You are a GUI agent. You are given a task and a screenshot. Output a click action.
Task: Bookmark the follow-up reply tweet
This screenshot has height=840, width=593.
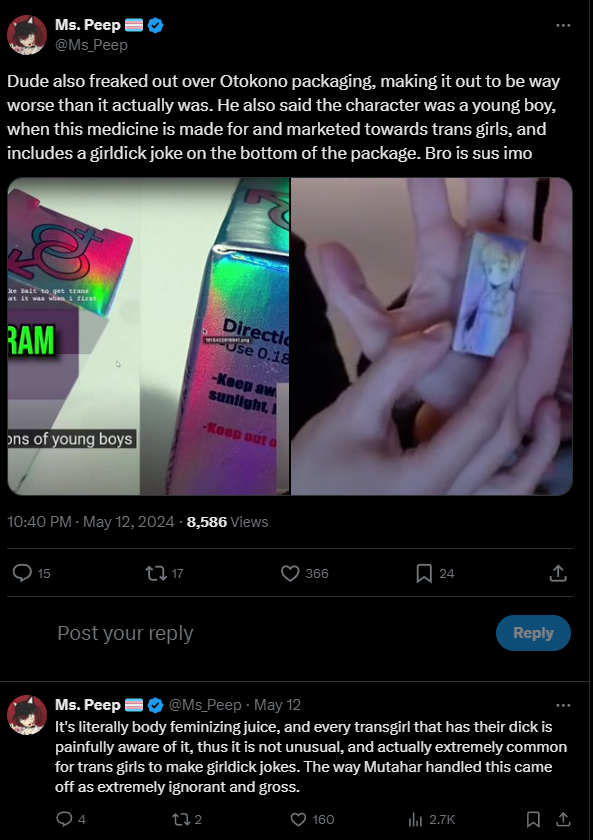pos(533,819)
